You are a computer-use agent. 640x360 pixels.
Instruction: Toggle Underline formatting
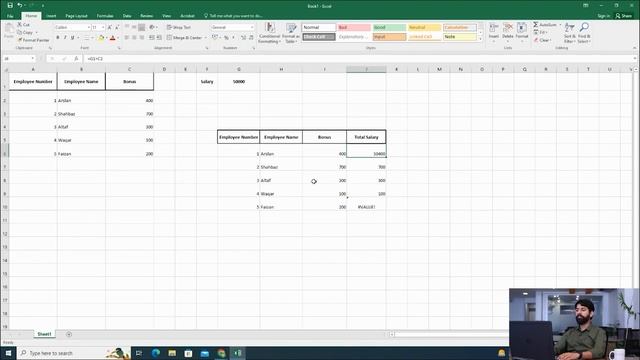click(73, 38)
